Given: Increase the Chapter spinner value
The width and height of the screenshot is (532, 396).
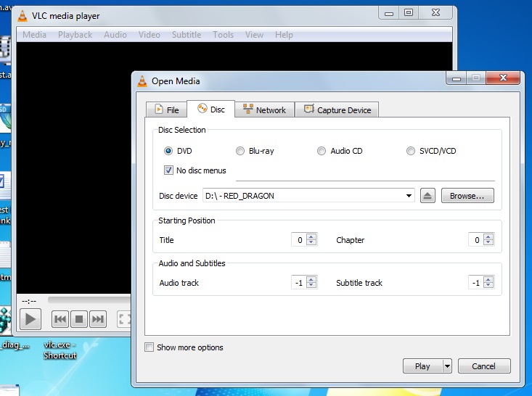Looking at the screenshot, I should pyautogui.click(x=488, y=236).
